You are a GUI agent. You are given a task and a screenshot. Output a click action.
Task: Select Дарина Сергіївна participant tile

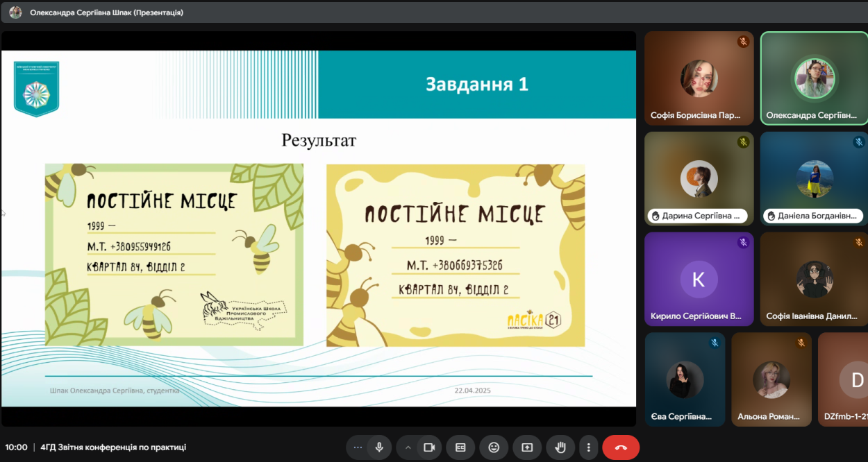pyautogui.click(x=699, y=178)
